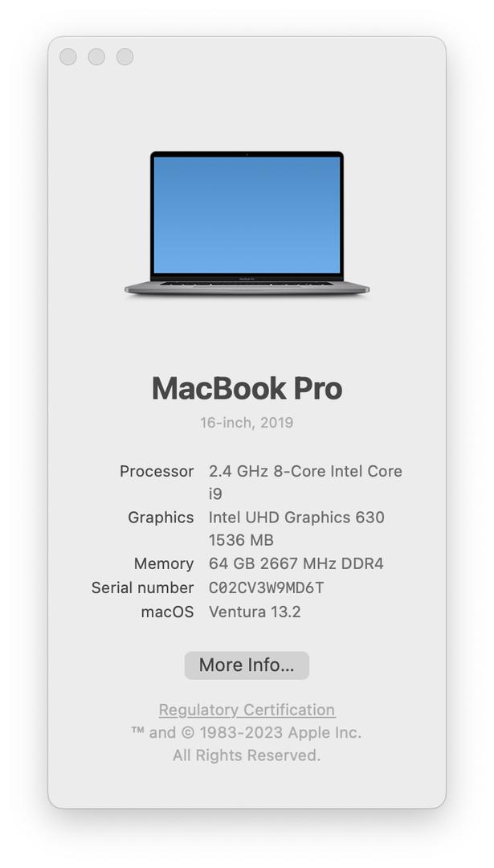Close the About This Mac window
The height and width of the screenshot is (868, 494).
click(68, 56)
